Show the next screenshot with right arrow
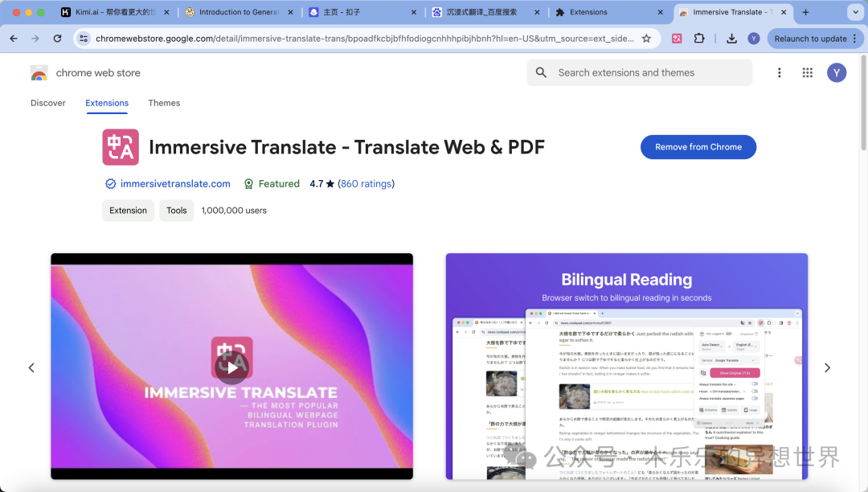This screenshot has height=492, width=868. click(x=827, y=368)
